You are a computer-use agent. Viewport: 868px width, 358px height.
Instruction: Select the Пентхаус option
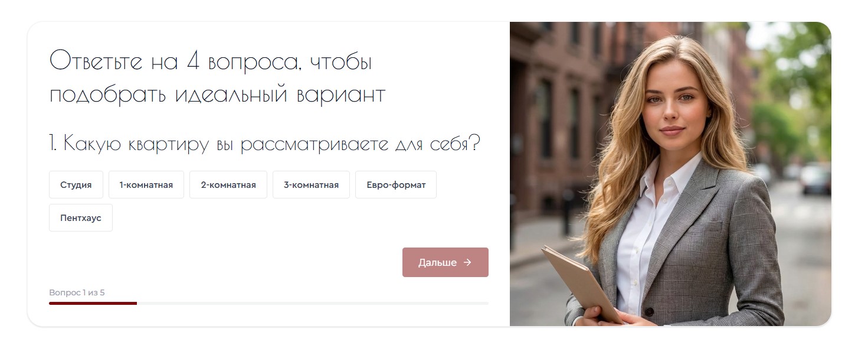[81, 218]
